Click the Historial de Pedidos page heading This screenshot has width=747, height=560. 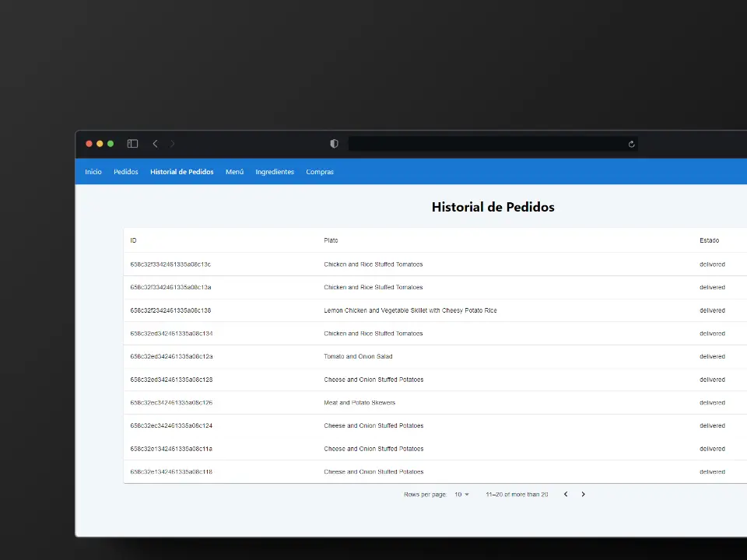point(493,207)
